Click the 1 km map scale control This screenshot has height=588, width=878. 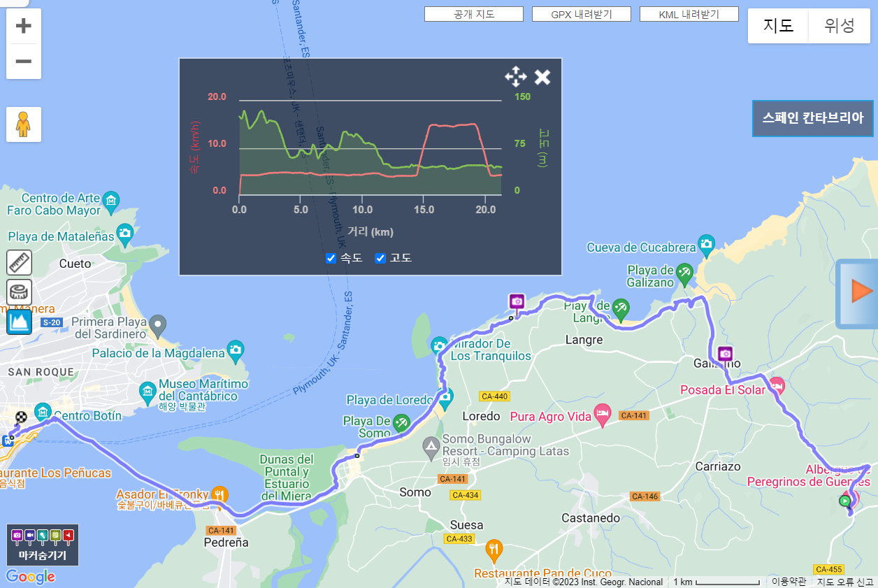pyautogui.click(x=716, y=582)
